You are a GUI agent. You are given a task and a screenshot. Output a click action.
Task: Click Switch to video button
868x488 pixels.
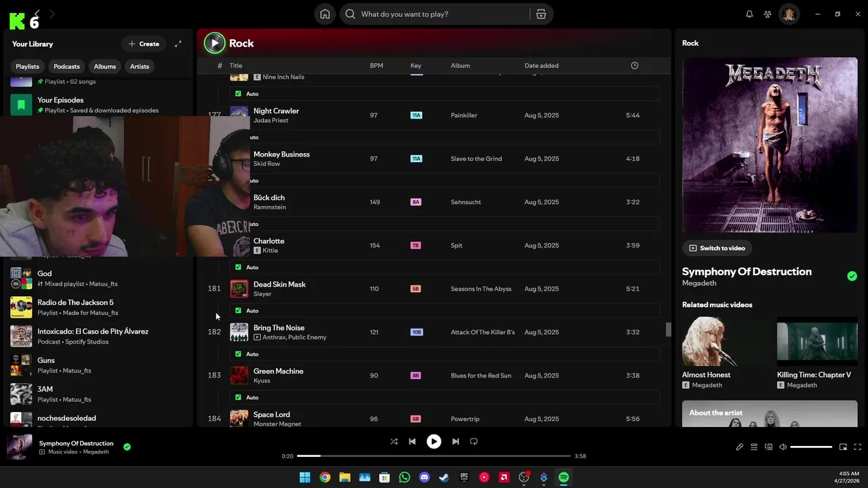(x=717, y=248)
